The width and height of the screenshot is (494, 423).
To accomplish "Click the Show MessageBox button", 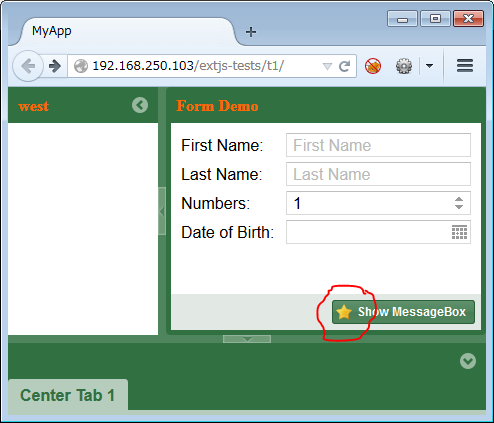I will click(403, 312).
